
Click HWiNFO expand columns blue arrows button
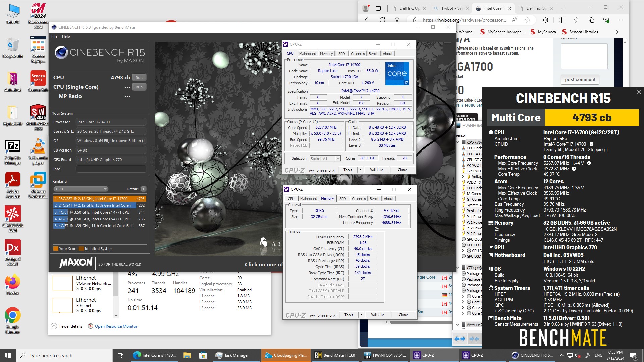(x=460, y=339)
